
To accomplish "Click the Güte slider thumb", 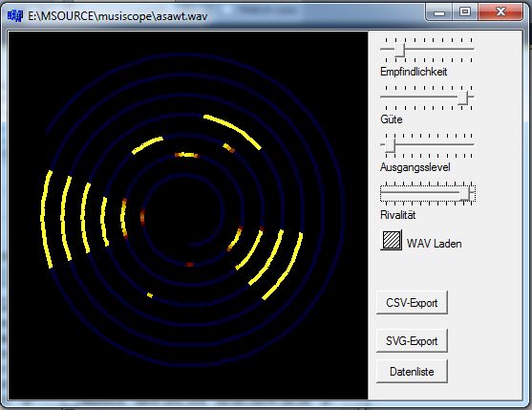I will tap(463, 97).
